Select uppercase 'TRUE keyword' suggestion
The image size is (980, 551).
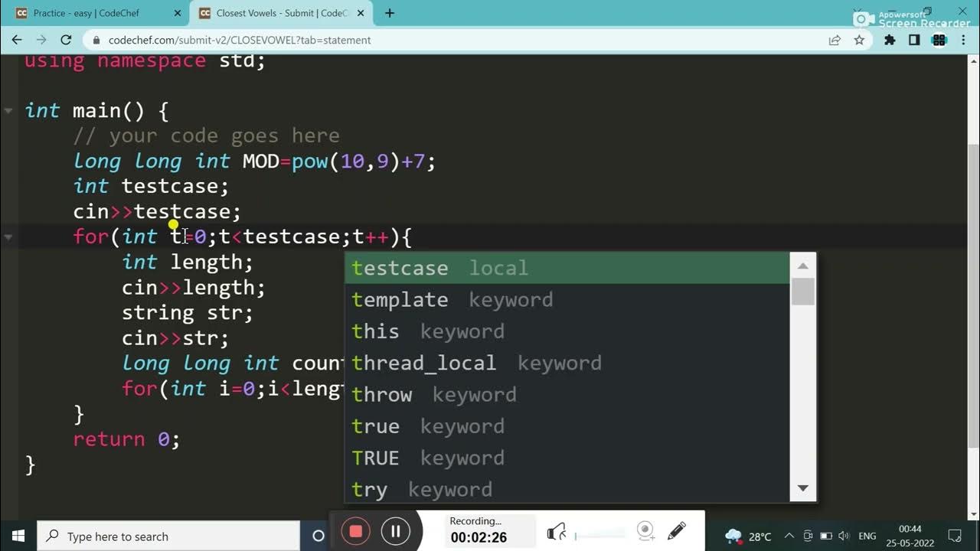pyautogui.click(x=567, y=458)
